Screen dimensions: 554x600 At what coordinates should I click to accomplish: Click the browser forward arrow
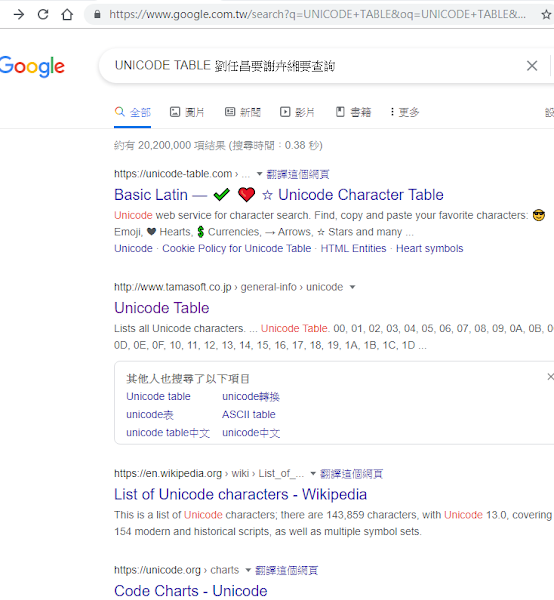18,15
